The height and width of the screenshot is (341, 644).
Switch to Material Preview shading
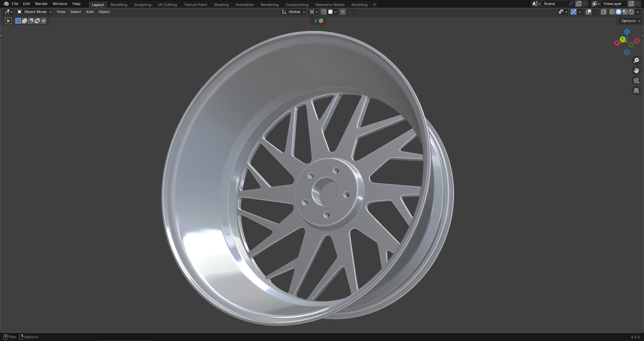[625, 12]
